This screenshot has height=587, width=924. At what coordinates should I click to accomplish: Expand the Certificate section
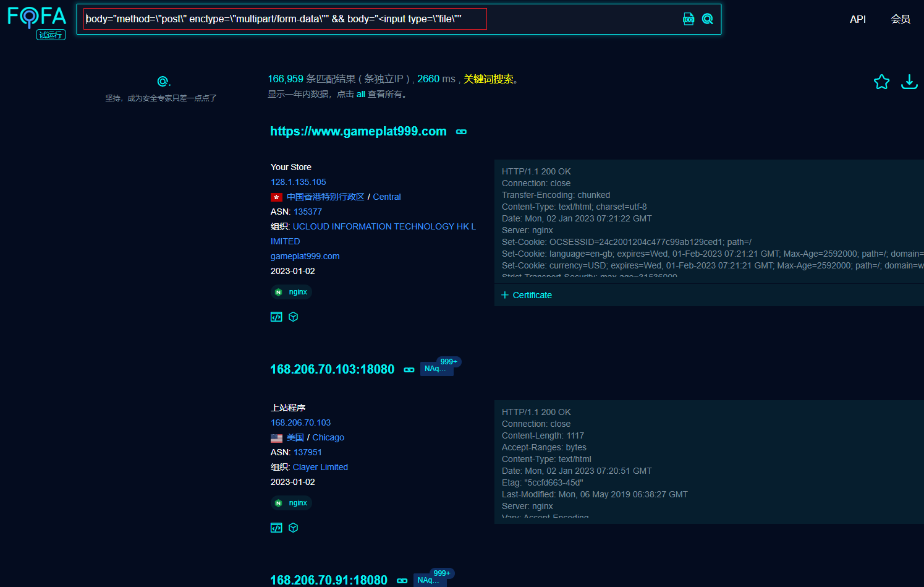[x=527, y=295]
